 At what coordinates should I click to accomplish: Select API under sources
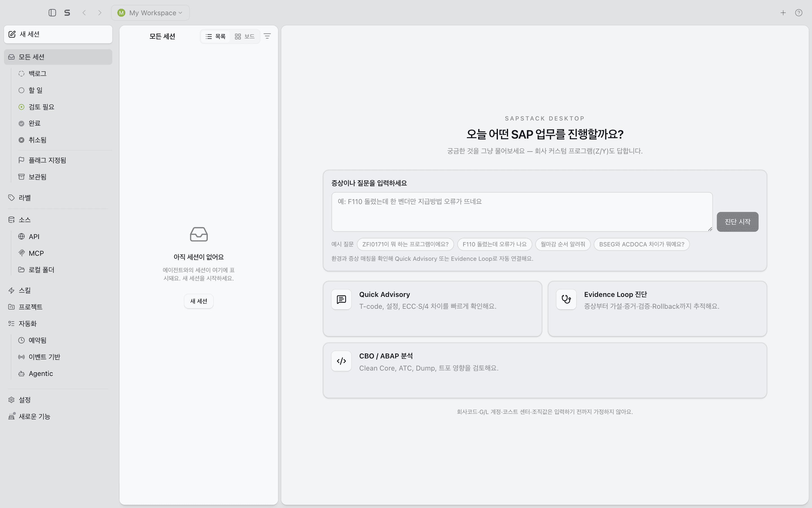coord(64,237)
